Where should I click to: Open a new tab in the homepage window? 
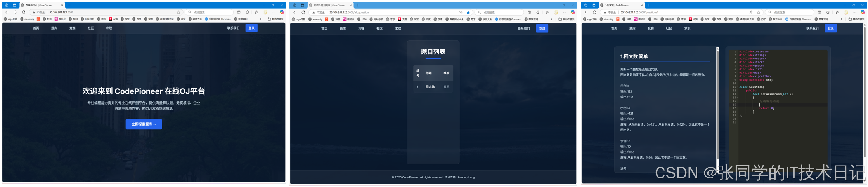point(69,5)
